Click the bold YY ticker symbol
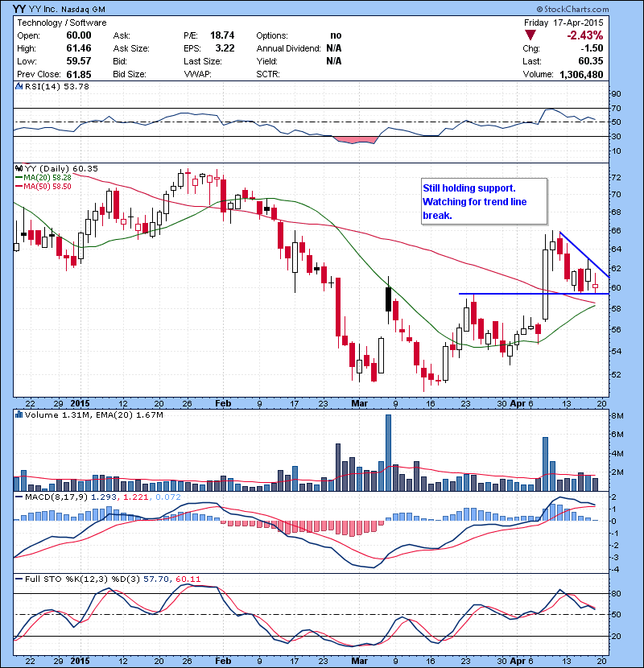The width and height of the screenshot is (644, 668). click(x=19, y=9)
